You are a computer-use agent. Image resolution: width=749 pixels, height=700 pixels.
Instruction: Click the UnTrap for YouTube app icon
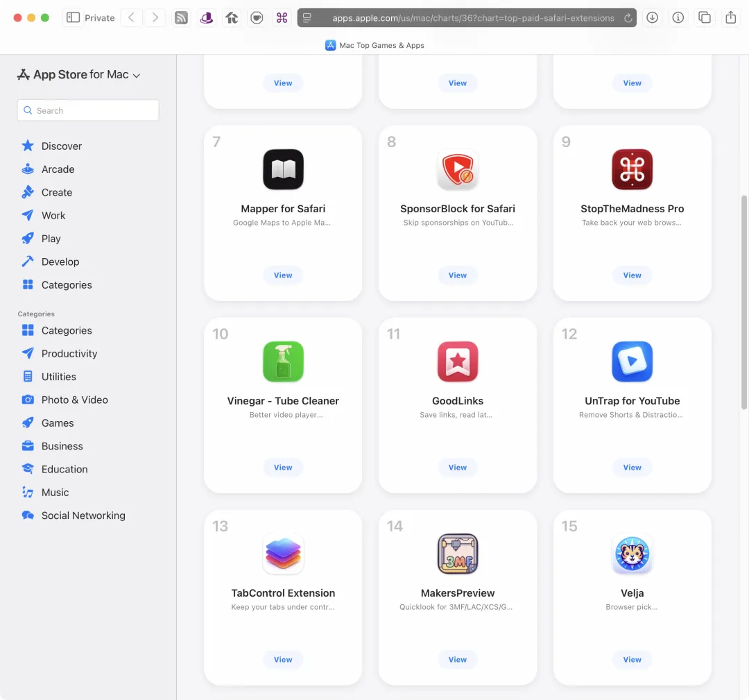632,361
